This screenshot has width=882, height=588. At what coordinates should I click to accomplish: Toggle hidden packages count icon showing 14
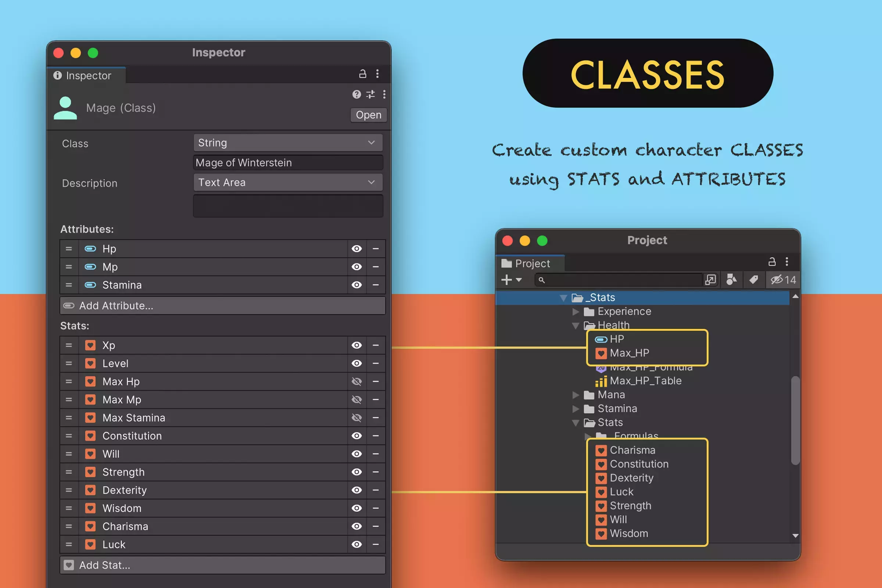tap(783, 280)
